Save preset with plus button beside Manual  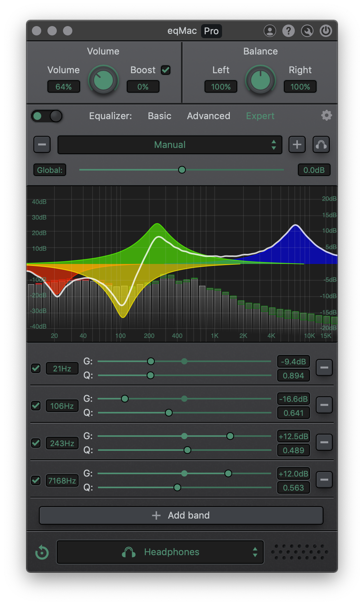pos(297,145)
